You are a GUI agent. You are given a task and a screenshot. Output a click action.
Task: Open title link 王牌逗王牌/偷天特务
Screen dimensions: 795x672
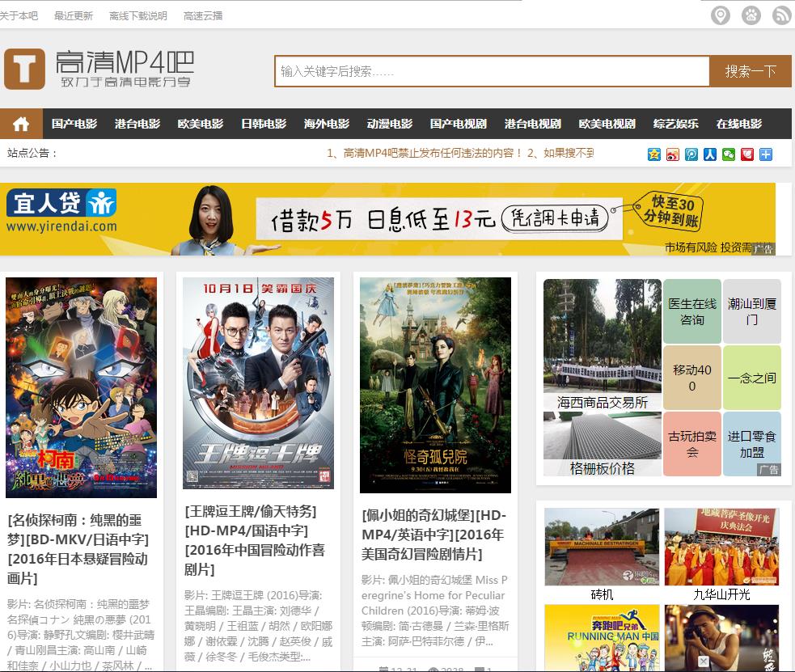[255, 540]
